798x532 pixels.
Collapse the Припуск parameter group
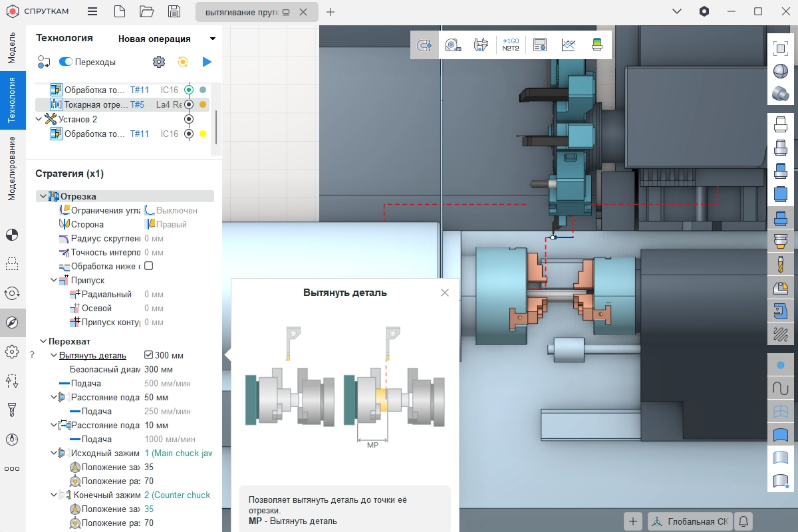(x=54, y=281)
